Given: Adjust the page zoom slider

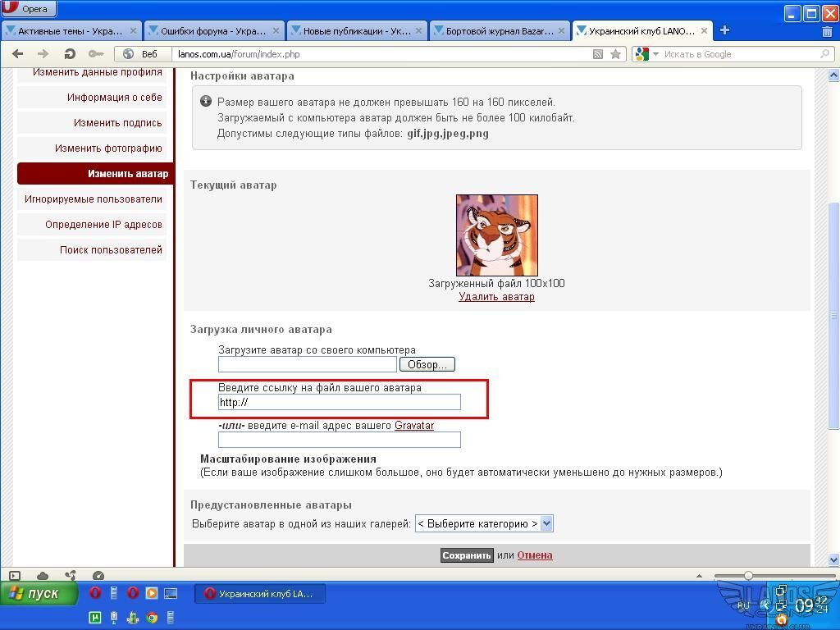Looking at the screenshot, I should 748,576.
